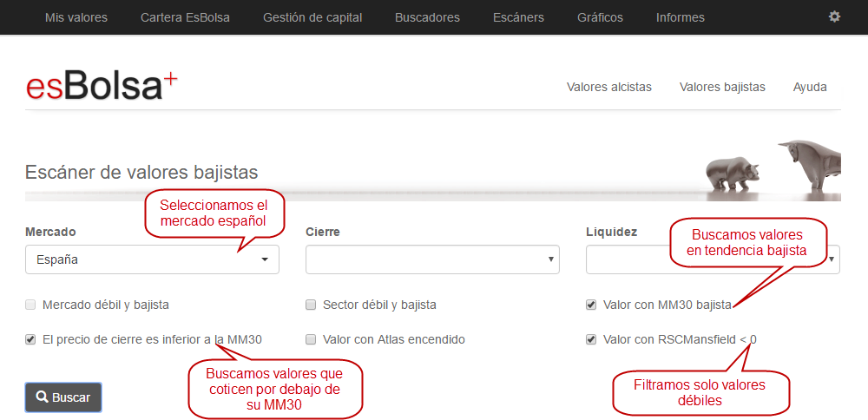Uncheck Valor con MM30 bajista
The width and height of the screenshot is (868, 420).
click(591, 305)
